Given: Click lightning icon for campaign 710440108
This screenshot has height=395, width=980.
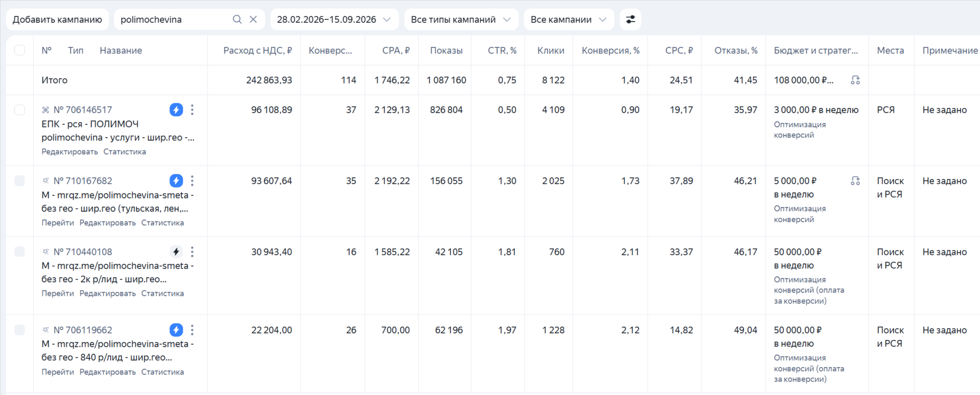Looking at the screenshot, I should (176, 252).
